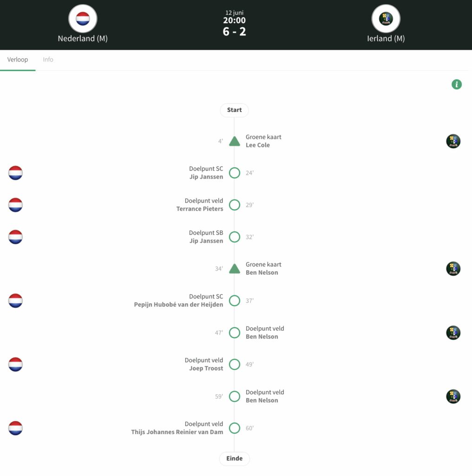Viewport: 472px width, 476px height.
Task: Click Ireland crest beside Lee Cole card
Action: pyautogui.click(x=453, y=141)
